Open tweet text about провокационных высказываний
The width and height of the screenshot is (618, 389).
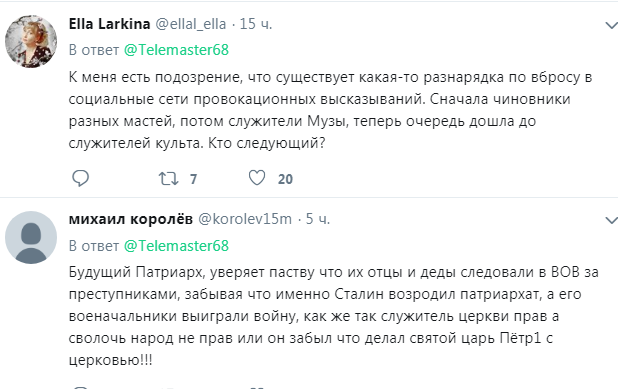[330, 110]
